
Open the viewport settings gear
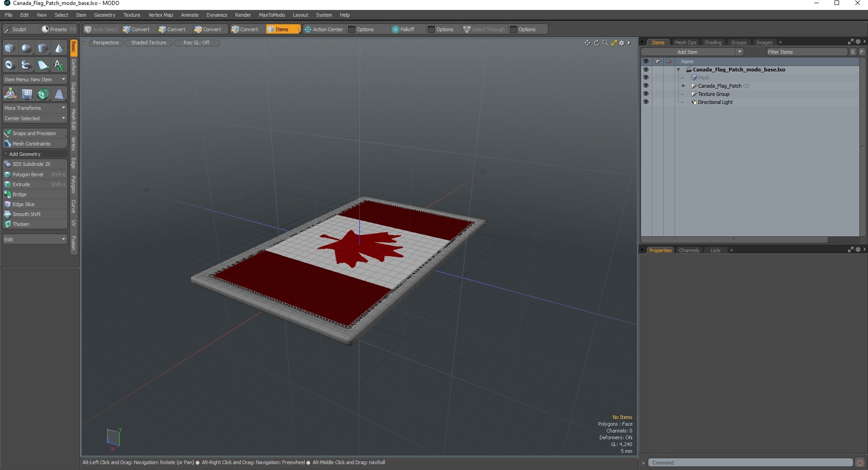622,43
